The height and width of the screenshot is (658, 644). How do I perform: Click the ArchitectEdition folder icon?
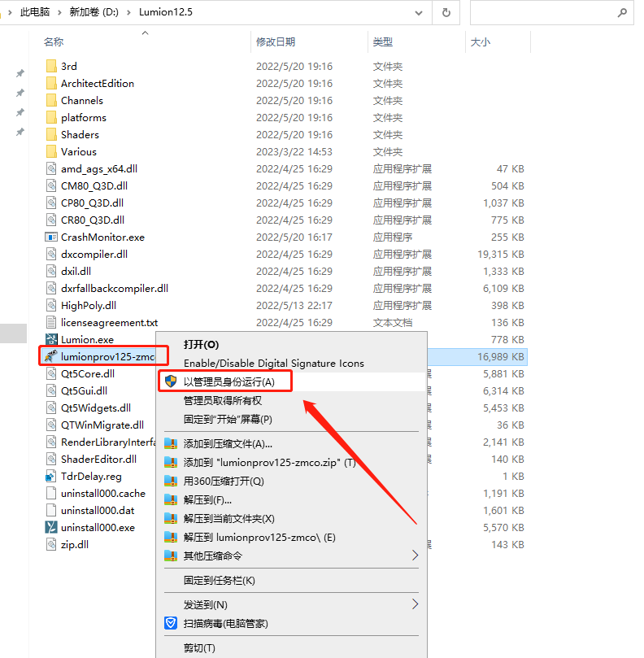point(51,83)
